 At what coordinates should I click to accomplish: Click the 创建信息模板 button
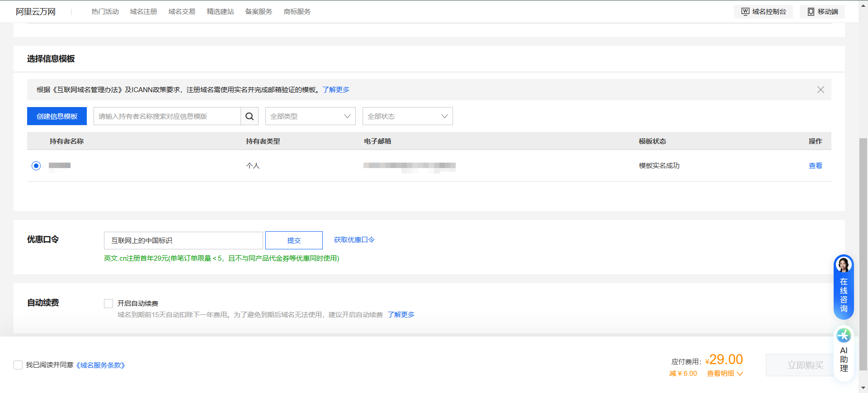57,117
